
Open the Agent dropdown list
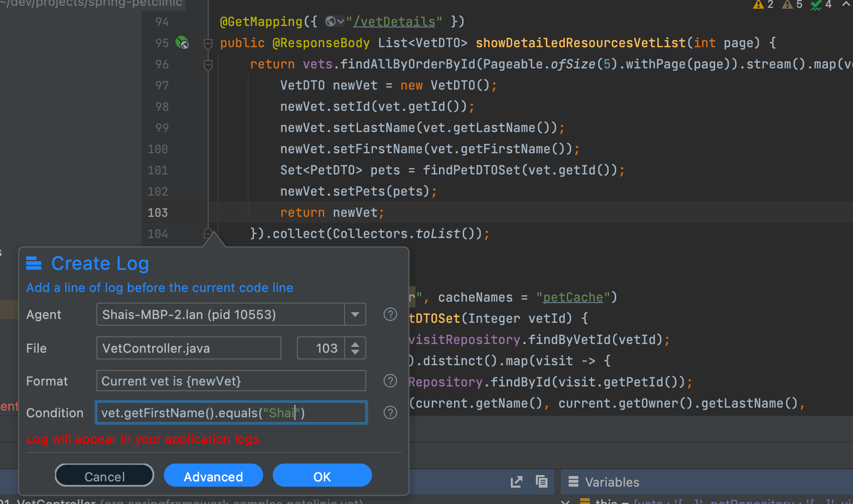click(x=355, y=315)
